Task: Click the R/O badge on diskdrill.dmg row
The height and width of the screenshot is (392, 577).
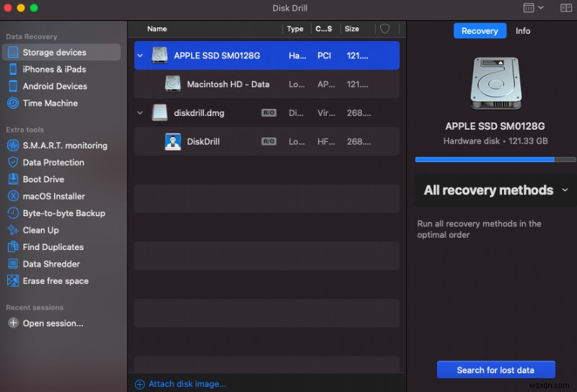Action: [268, 112]
